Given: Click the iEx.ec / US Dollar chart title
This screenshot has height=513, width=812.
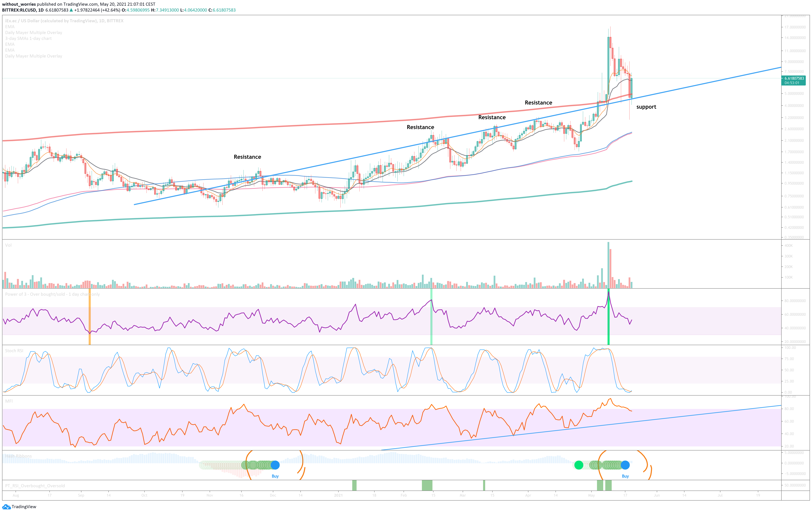Looking at the screenshot, I should point(64,21).
